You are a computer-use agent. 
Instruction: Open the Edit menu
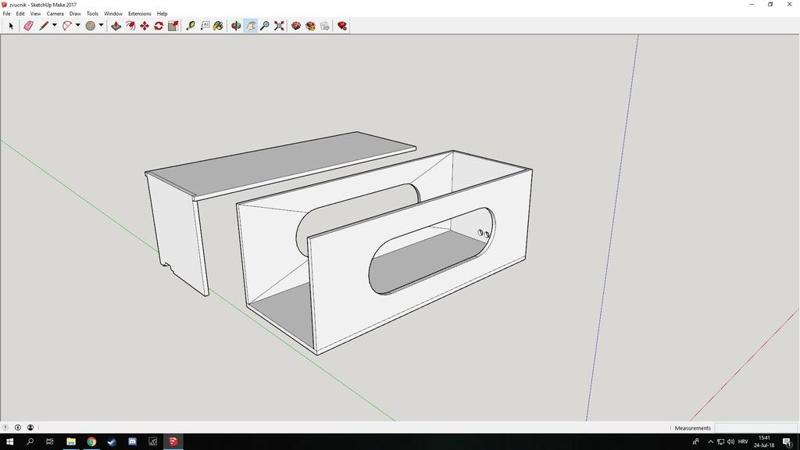coord(20,14)
